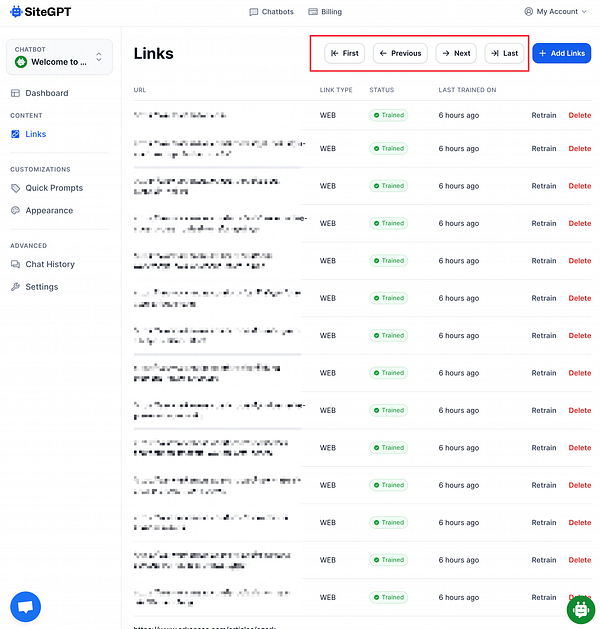
Task: Click the Dashboard layout icon in the sidebar
Action: 15,93
